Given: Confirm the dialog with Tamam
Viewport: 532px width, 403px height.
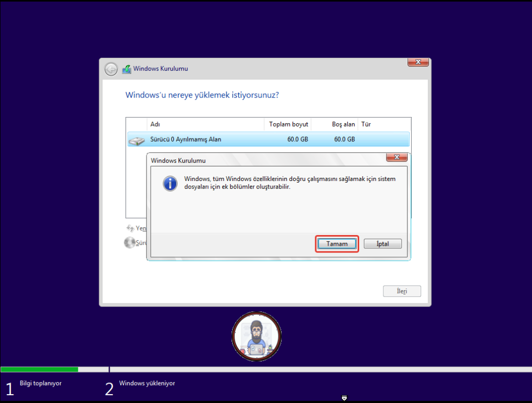Looking at the screenshot, I should (337, 243).
